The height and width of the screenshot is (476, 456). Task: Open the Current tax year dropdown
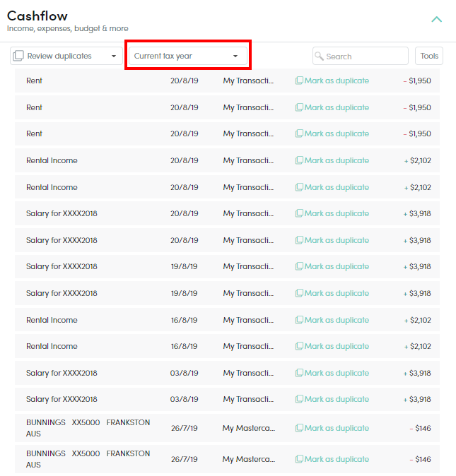[x=188, y=56]
